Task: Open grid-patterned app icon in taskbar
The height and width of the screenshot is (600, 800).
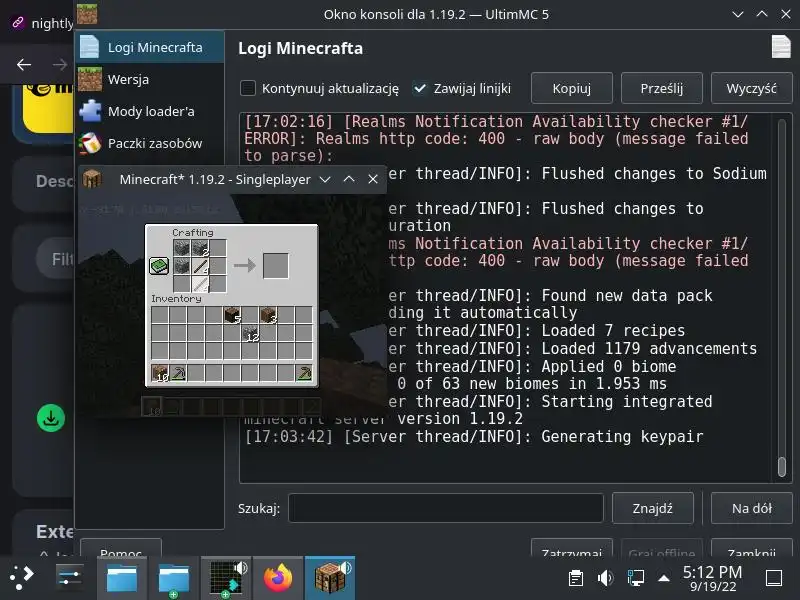Action: coord(226,579)
